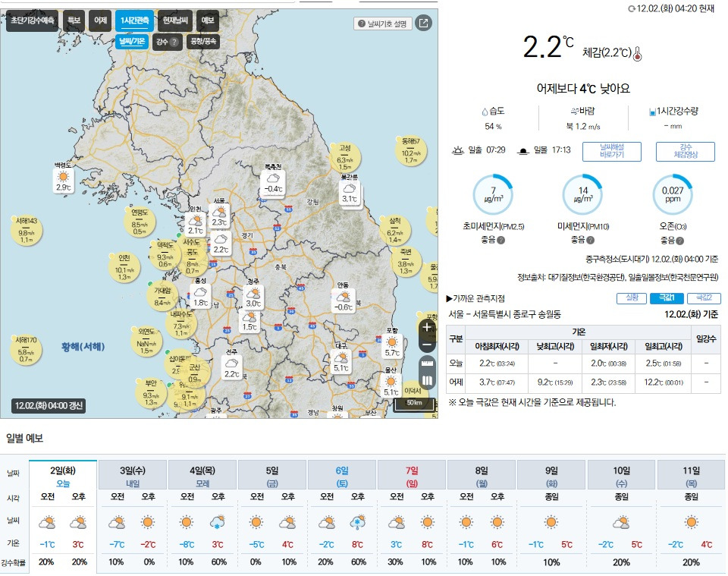Select the 홍성 1.8℃ weather marker

pyautogui.click(x=200, y=296)
